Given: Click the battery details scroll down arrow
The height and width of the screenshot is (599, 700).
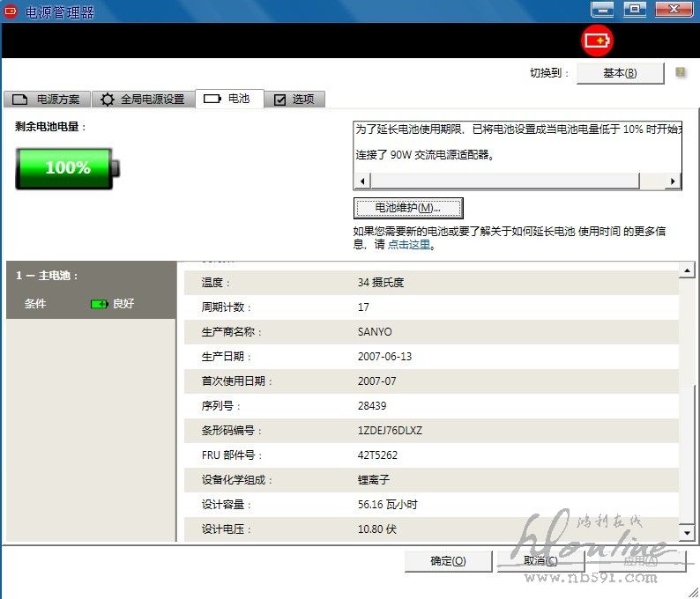Looking at the screenshot, I should (x=687, y=533).
